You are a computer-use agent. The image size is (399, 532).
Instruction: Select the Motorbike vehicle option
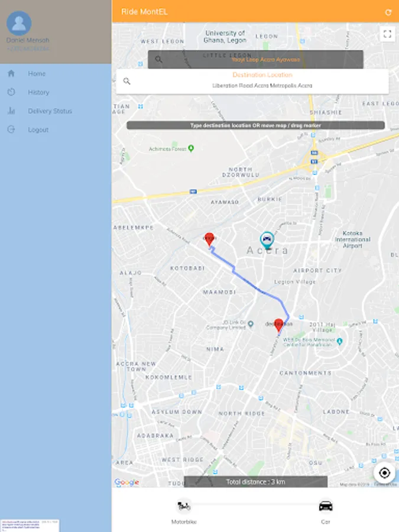coord(184,511)
